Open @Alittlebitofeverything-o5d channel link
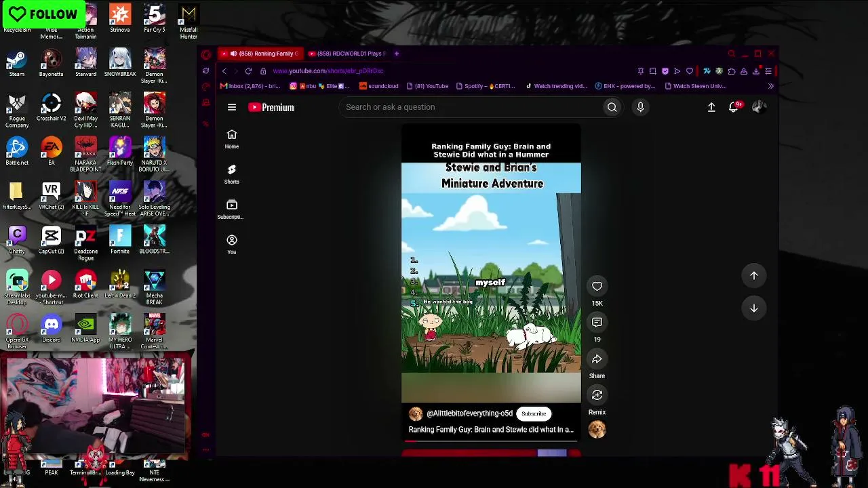Image resolution: width=868 pixels, height=488 pixels. click(x=469, y=413)
